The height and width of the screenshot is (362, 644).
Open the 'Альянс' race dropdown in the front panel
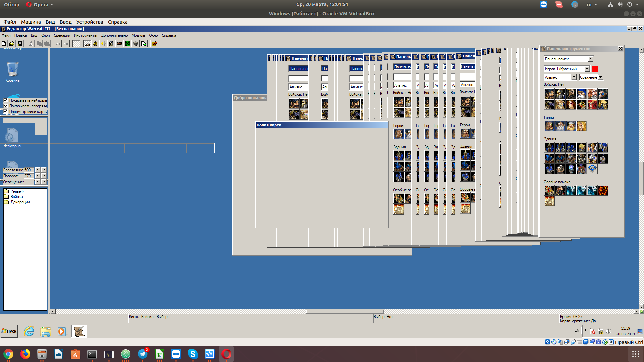[x=560, y=77]
